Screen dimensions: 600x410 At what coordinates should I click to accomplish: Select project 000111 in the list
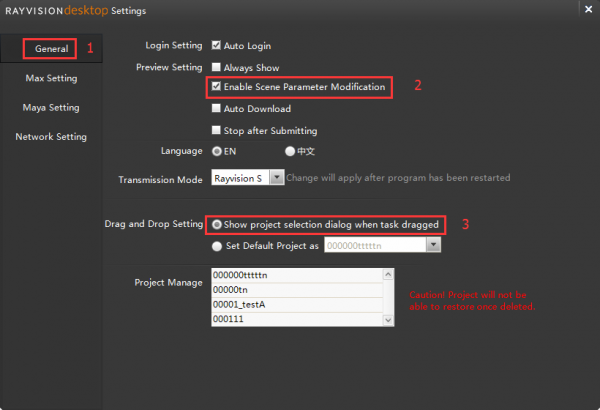pyautogui.click(x=297, y=319)
